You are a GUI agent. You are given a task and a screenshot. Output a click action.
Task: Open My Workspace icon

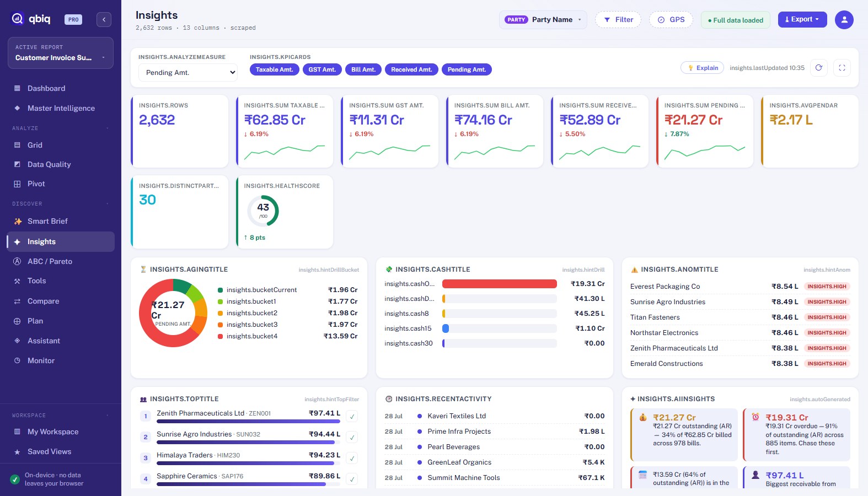[17, 432]
